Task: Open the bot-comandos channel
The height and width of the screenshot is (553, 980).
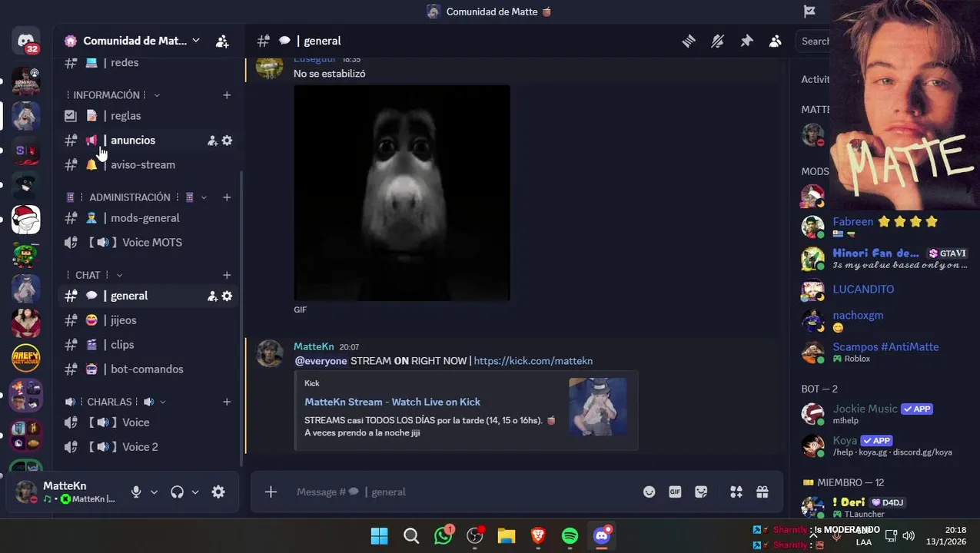Action: pos(148,369)
